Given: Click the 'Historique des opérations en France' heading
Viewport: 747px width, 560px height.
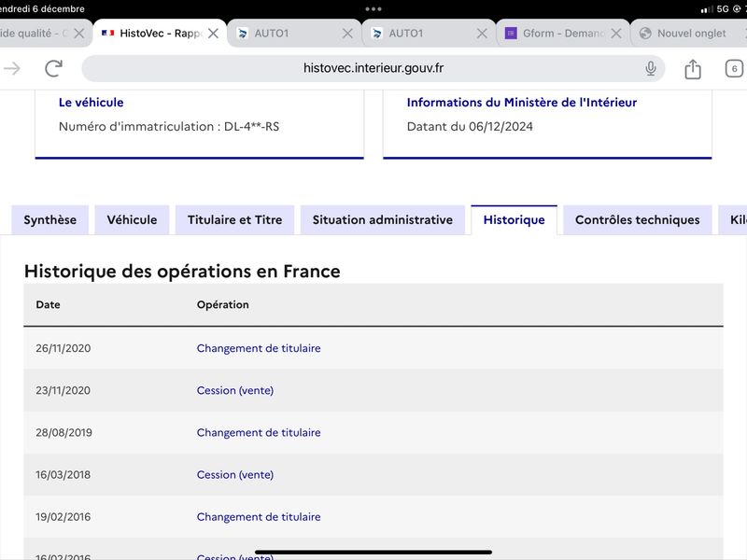Looking at the screenshot, I should (182, 272).
